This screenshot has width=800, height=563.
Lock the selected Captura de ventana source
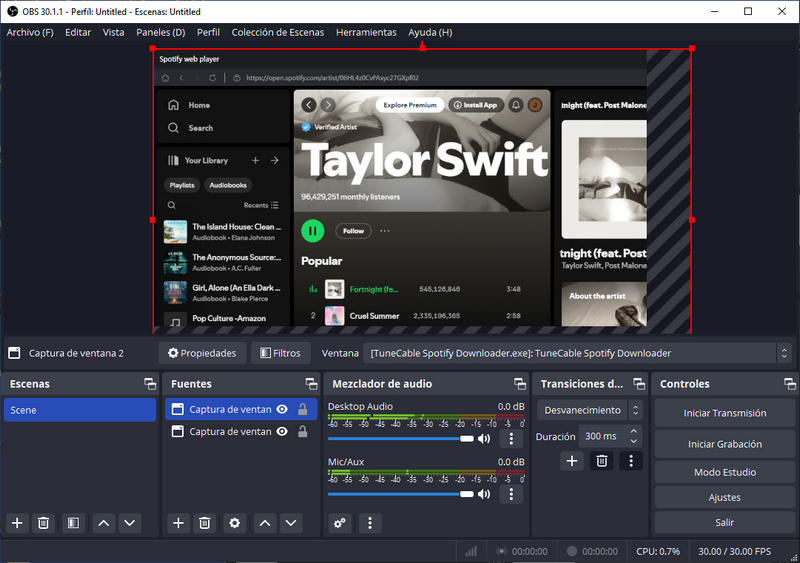pos(303,409)
